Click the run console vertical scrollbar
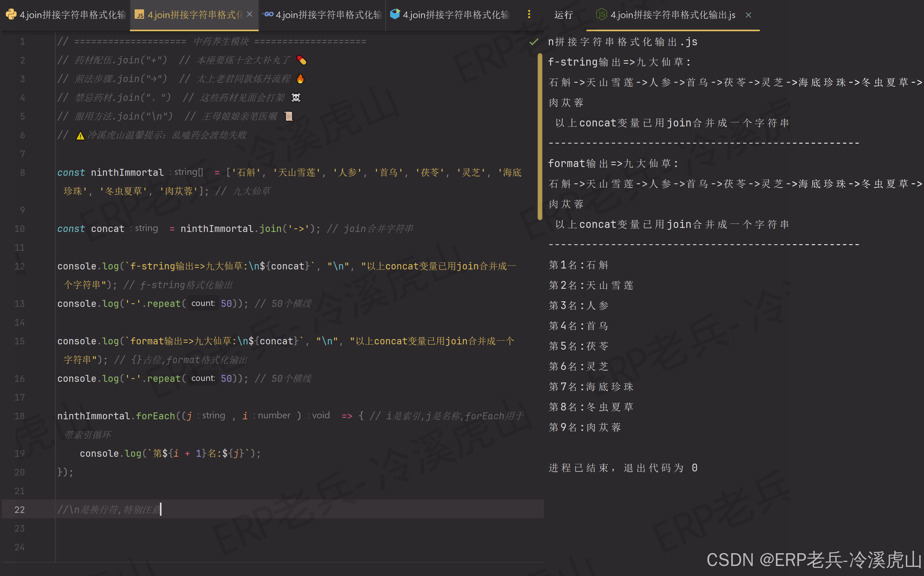Viewport: 924px width, 576px height. click(540, 137)
